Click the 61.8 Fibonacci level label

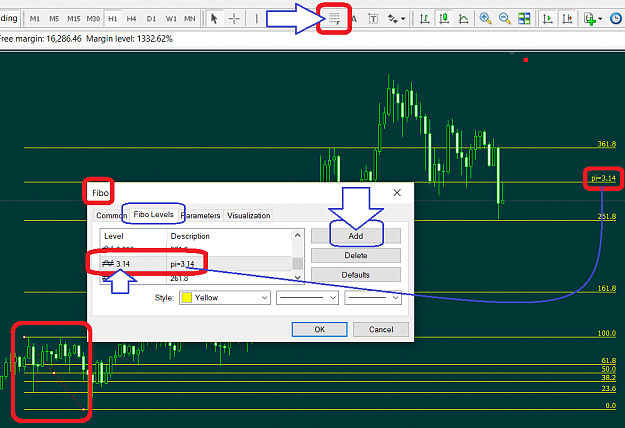coord(609,360)
